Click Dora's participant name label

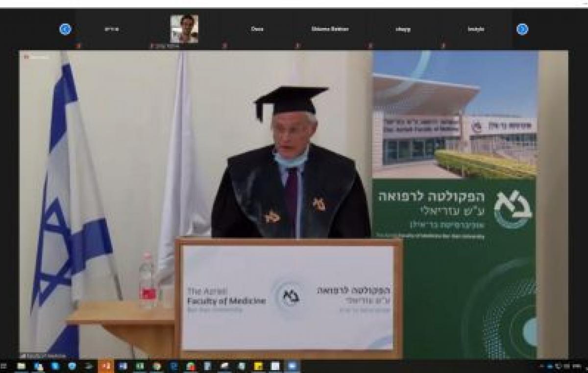point(258,29)
